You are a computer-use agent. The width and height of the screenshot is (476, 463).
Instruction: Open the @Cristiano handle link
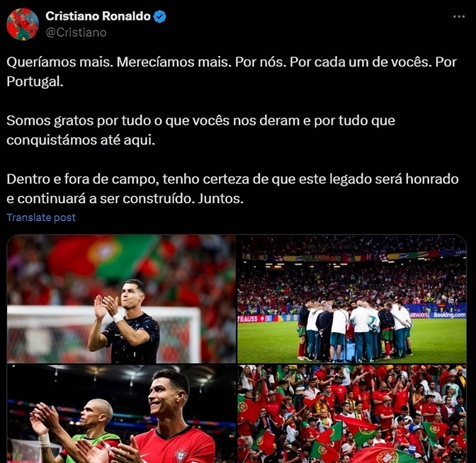[76, 33]
